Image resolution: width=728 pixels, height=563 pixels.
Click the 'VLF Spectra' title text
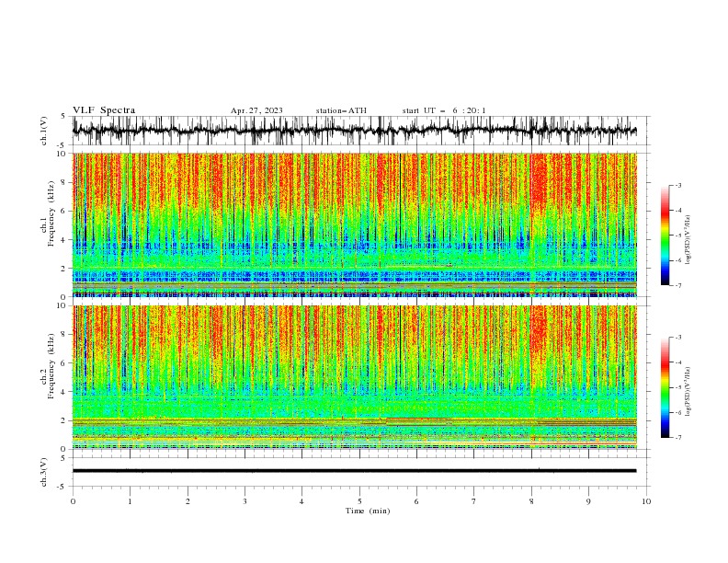[104, 110]
